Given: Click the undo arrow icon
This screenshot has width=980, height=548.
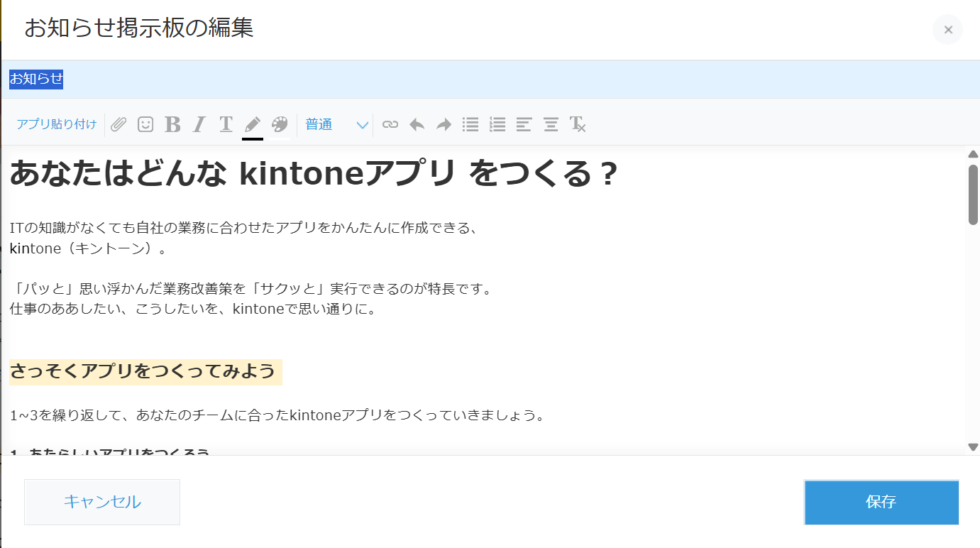Looking at the screenshot, I should (x=417, y=124).
